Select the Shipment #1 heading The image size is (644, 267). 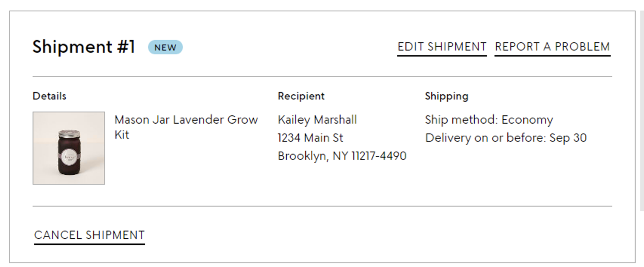coord(83,47)
